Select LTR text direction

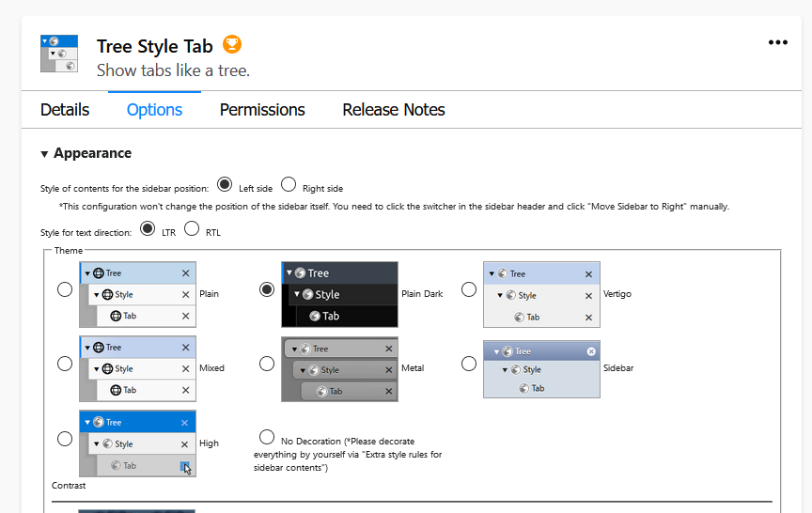click(148, 228)
